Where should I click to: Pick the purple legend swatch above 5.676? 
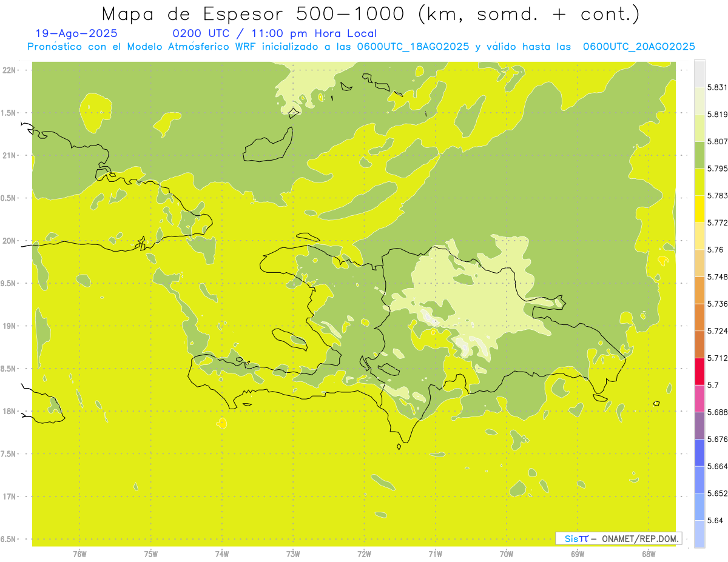tap(699, 426)
